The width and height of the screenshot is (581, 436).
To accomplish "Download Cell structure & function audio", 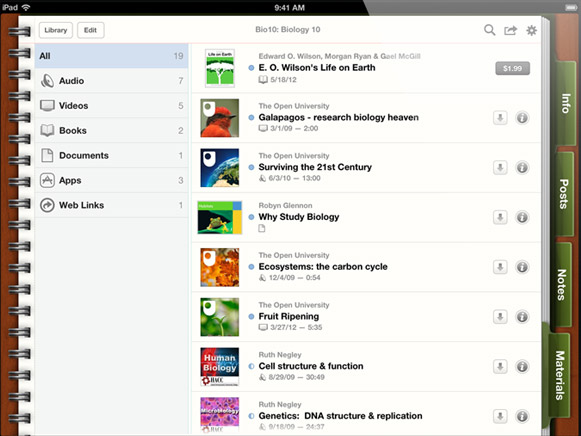I will 500,367.
